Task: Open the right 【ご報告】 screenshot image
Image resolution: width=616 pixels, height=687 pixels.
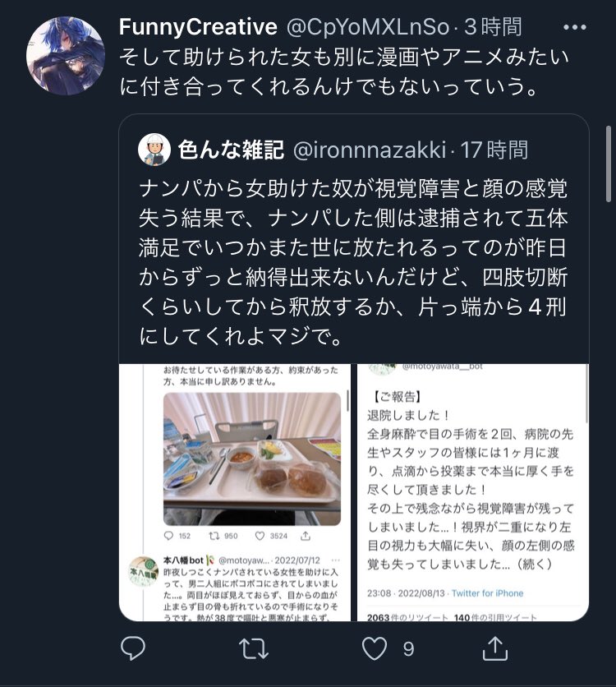Action: [473, 492]
